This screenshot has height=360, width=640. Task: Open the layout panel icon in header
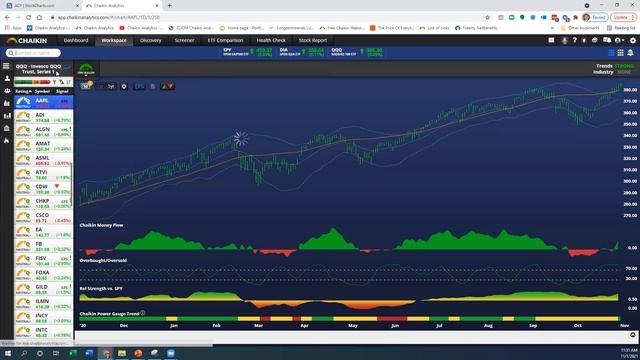[551, 40]
